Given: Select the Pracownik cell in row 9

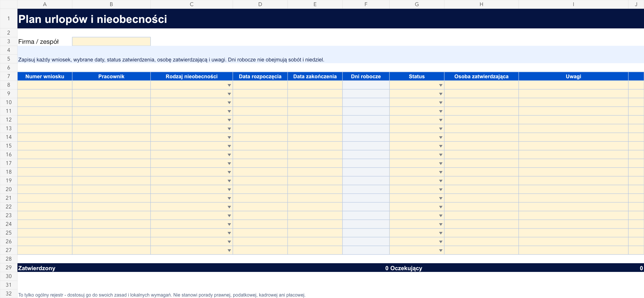Looking at the screenshot, I should tap(111, 94).
